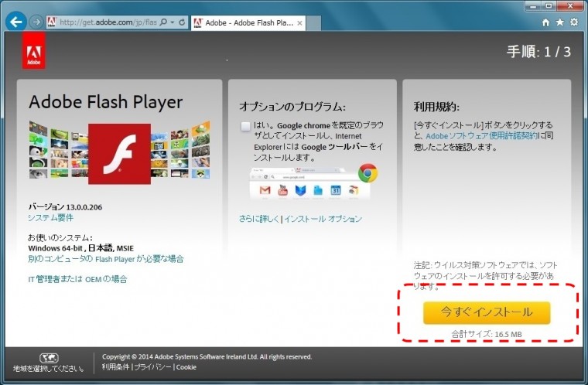
Task: Click the red Adobe logo
Action: (34, 50)
